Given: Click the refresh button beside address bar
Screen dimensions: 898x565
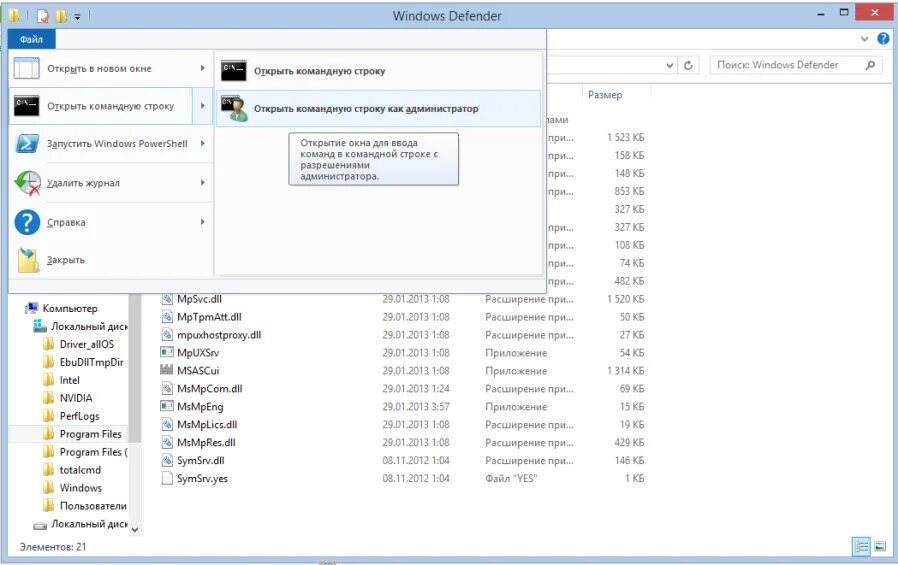Looking at the screenshot, I should point(688,65).
